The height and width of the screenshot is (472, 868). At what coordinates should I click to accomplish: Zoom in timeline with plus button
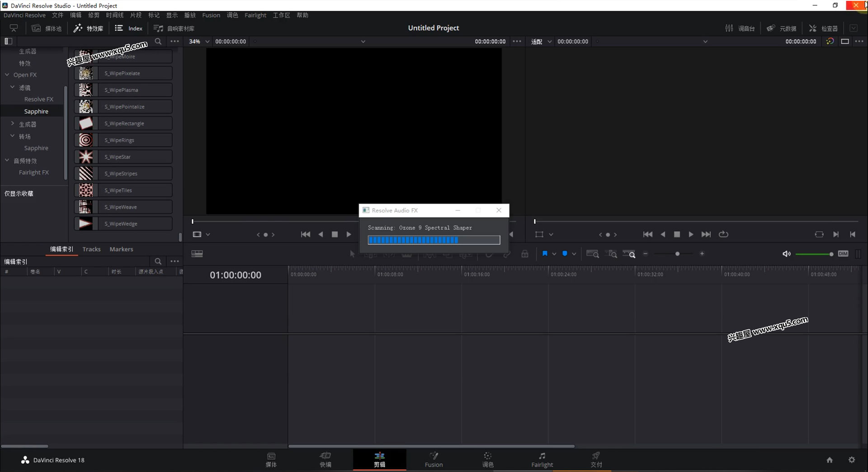702,254
